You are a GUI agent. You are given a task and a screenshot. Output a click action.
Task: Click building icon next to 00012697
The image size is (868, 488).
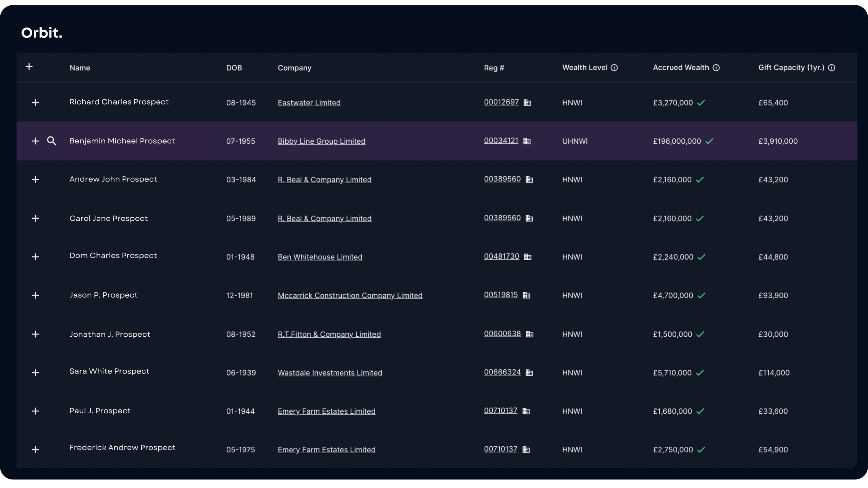[527, 103]
